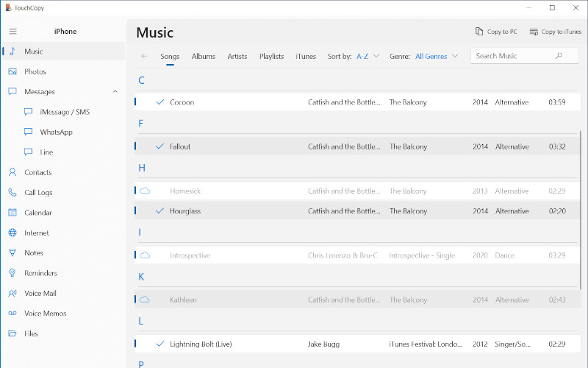Click the Music note icon in sidebar
This screenshot has width=588, height=368.
pyautogui.click(x=12, y=52)
